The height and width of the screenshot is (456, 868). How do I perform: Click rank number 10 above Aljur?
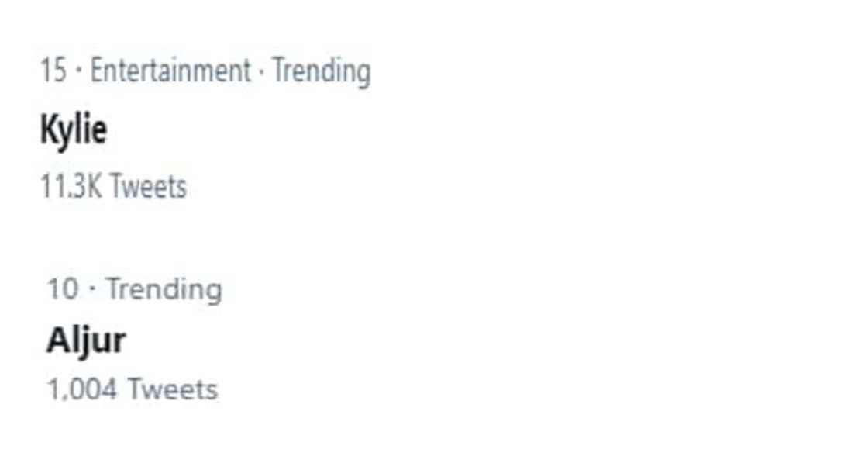tap(63, 289)
